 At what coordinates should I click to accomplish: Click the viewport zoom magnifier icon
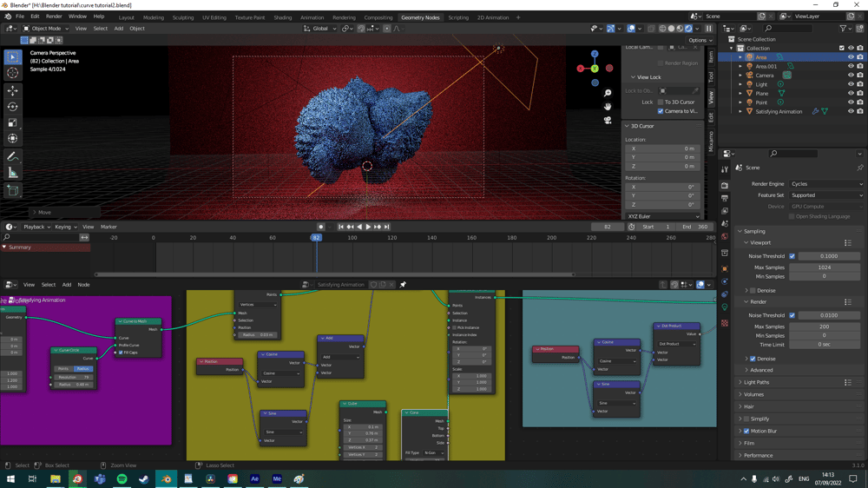tap(608, 93)
